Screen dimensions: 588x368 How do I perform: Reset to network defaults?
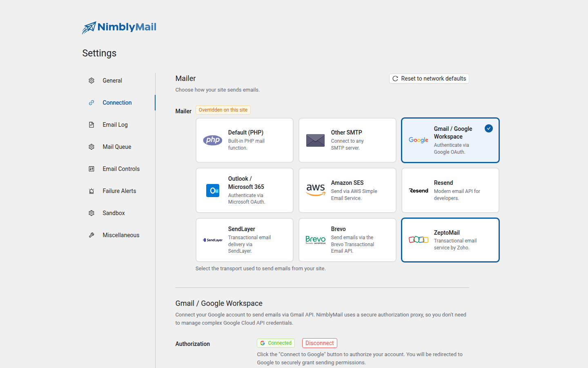click(429, 79)
